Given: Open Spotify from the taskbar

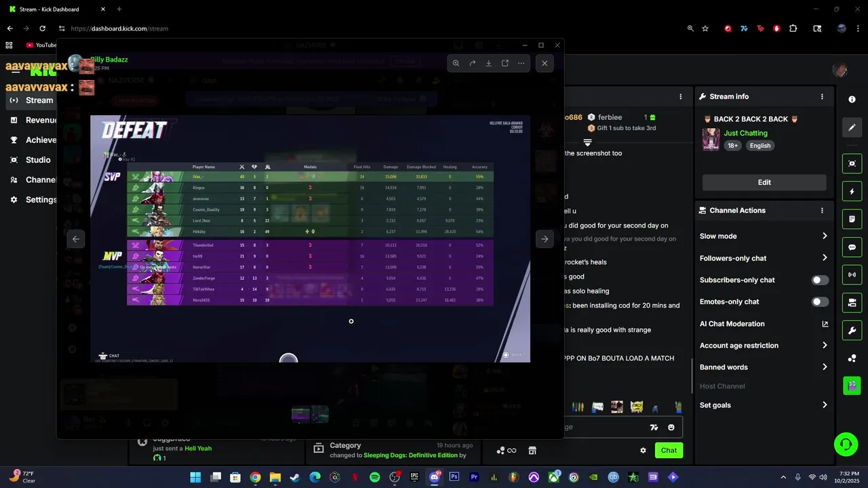Looking at the screenshot, I should tap(375, 477).
